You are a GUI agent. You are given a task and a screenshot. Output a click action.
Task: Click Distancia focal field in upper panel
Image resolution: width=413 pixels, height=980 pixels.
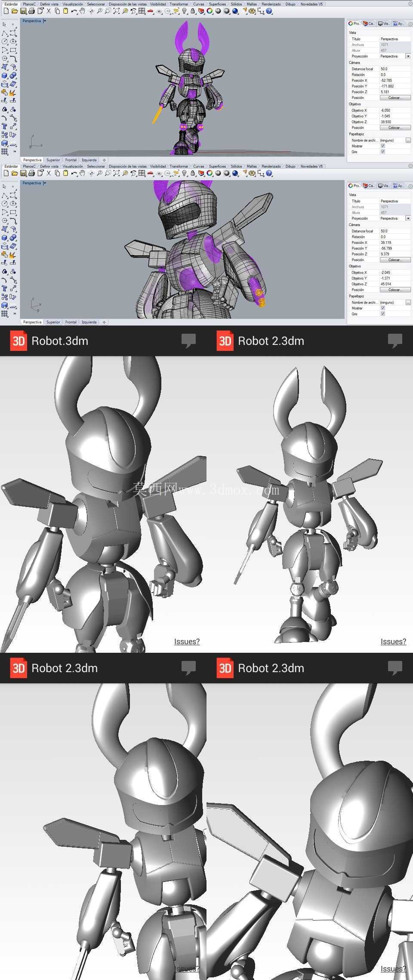[x=395, y=69]
